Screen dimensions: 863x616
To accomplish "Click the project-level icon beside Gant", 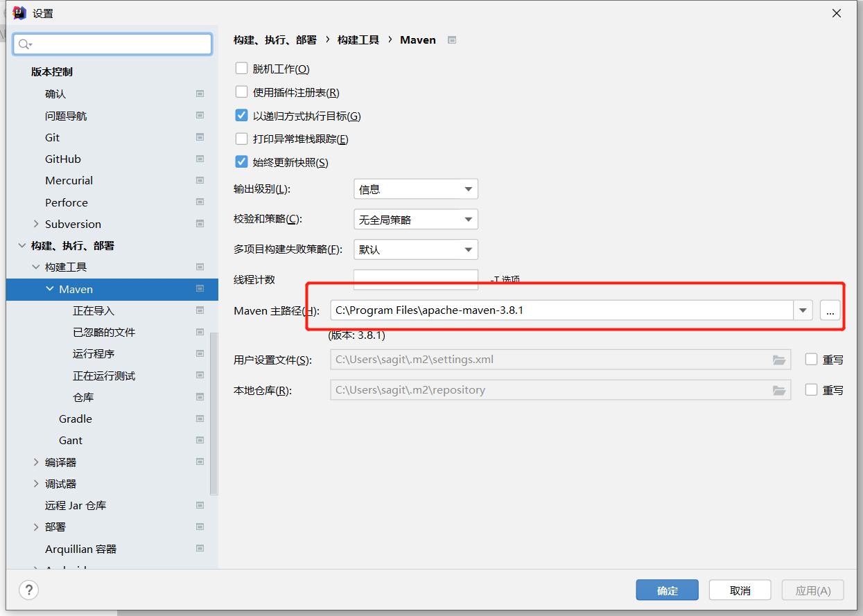I will point(200,440).
